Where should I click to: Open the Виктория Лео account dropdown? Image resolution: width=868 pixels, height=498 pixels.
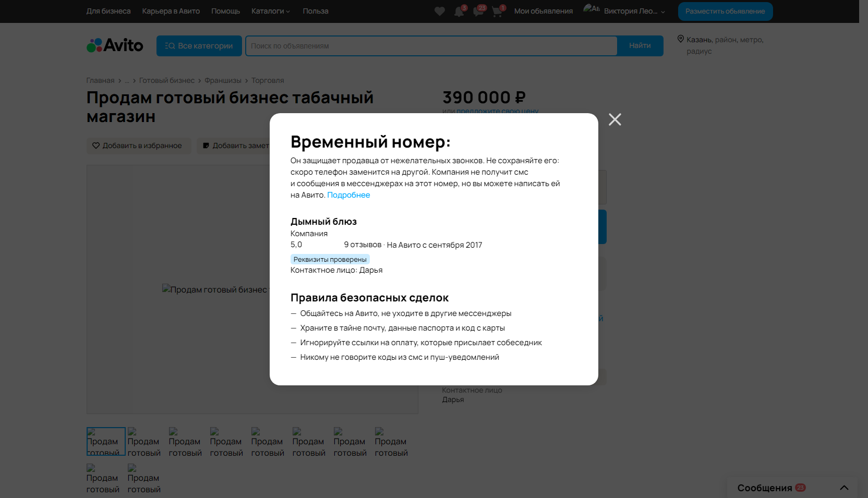(x=634, y=11)
